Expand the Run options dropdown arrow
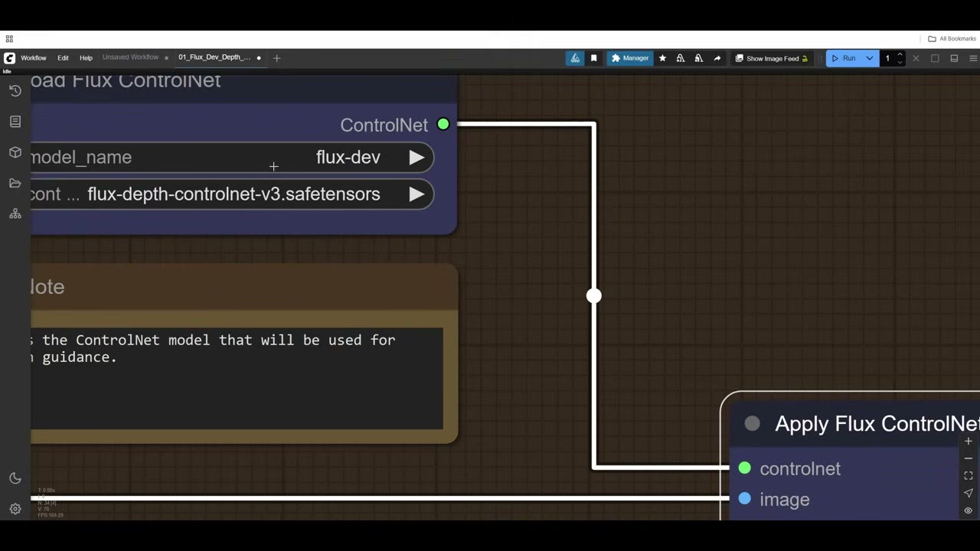The height and width of the screenshot is (551, 980). [870, 58]
